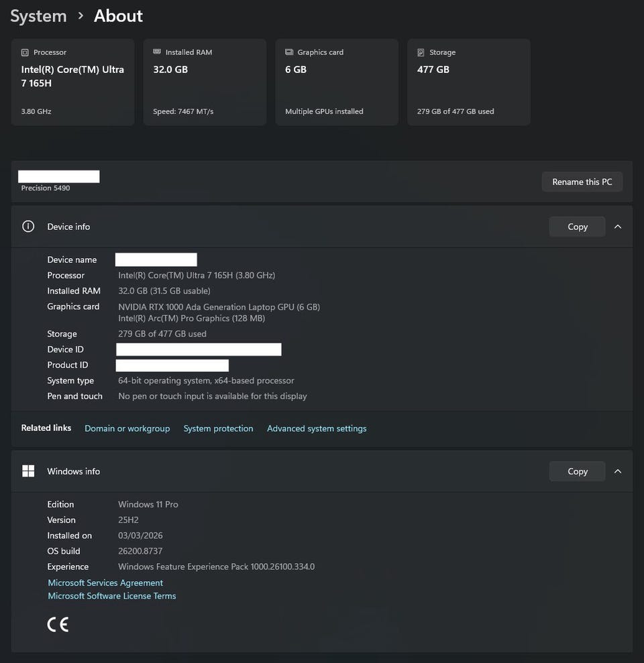
Task: Click the Device ID label
Action: click(x=66, y=349)
